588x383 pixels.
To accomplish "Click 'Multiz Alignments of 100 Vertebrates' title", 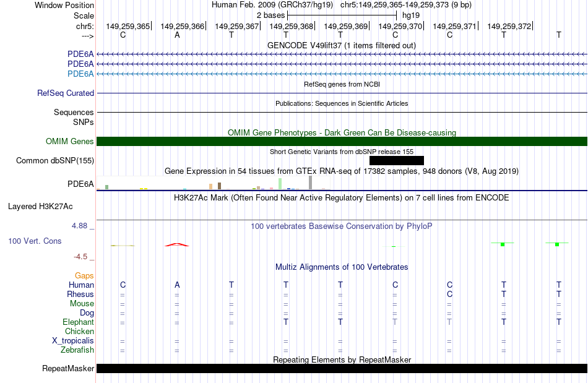I will pyautogui.click(x=342, y=267).
